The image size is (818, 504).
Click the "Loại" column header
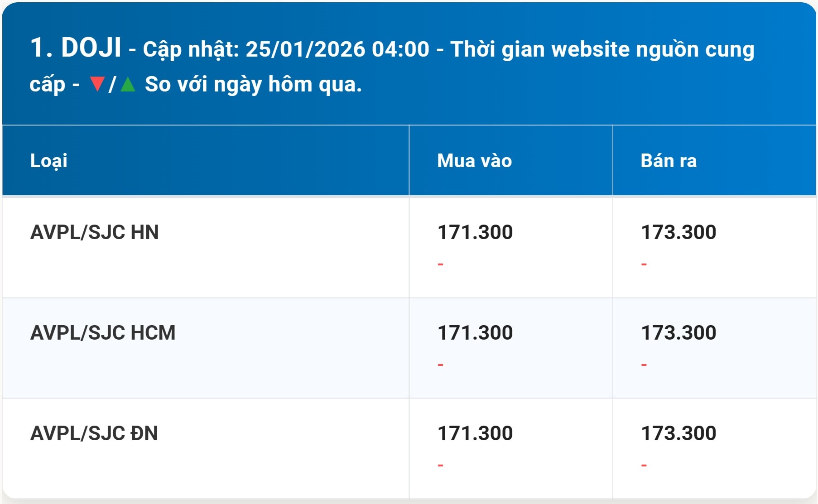click(x=49, y=161)
